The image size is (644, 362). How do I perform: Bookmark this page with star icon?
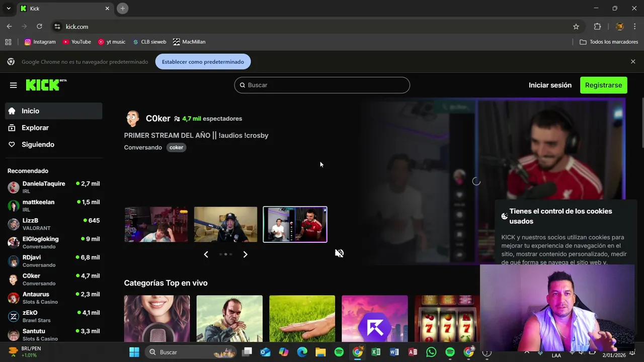[576, 27]
